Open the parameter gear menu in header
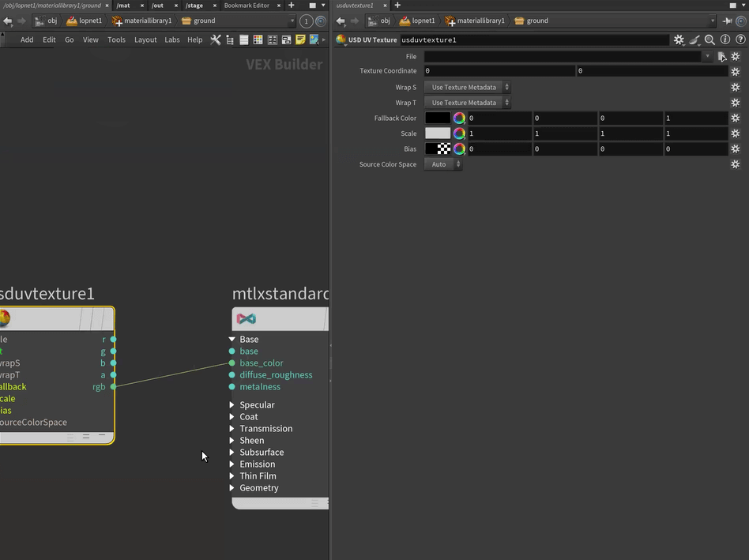The width and height of the screenshot is (749, 560). (x=679, y=39)
